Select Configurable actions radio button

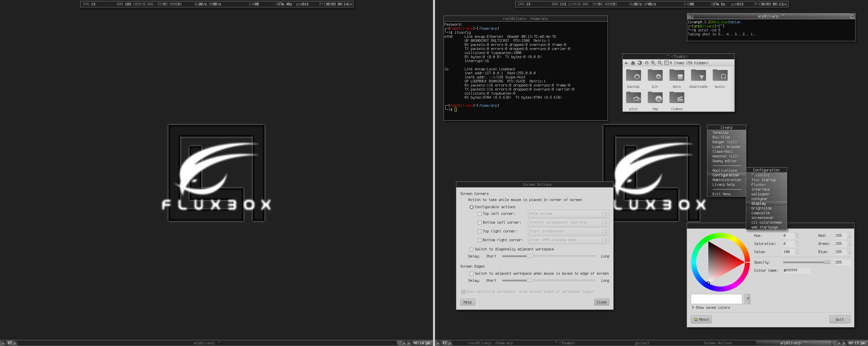pos(471,207)
